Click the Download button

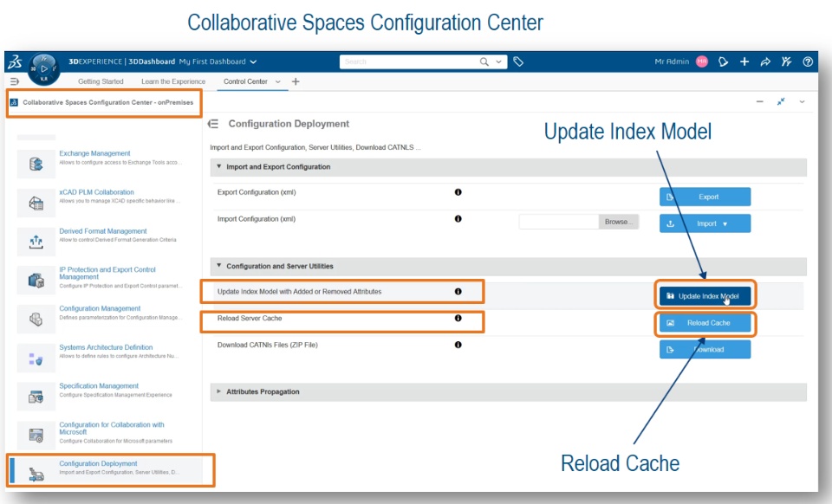tap(705, 350)
